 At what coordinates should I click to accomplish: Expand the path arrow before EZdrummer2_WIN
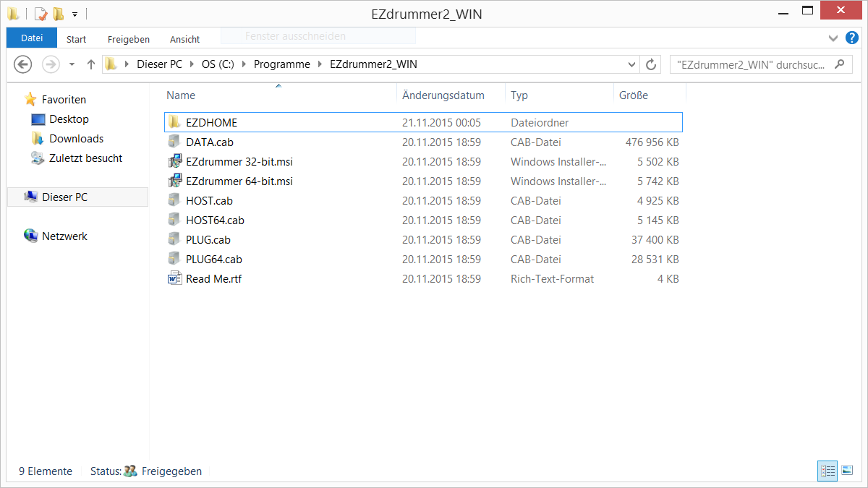[320, 64]
